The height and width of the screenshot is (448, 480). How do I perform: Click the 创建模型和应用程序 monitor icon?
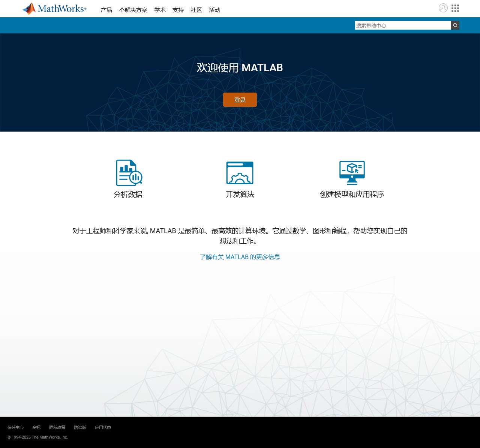tap(352, 173)
